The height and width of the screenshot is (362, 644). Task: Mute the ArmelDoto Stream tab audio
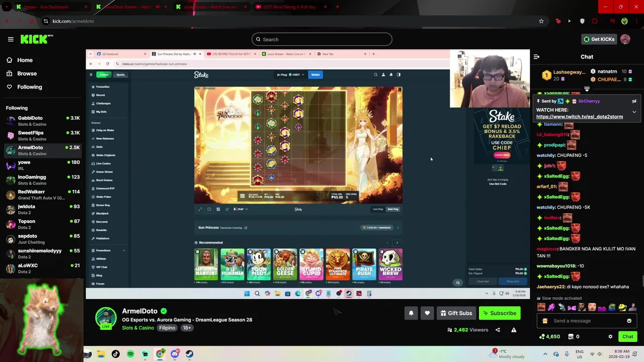pyautogui.click(x=157, y=7)
